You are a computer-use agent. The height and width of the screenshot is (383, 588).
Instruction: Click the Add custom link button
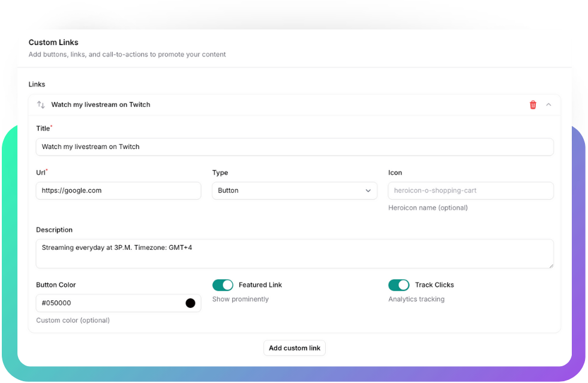pyautogui.click(x=294, y=348)
